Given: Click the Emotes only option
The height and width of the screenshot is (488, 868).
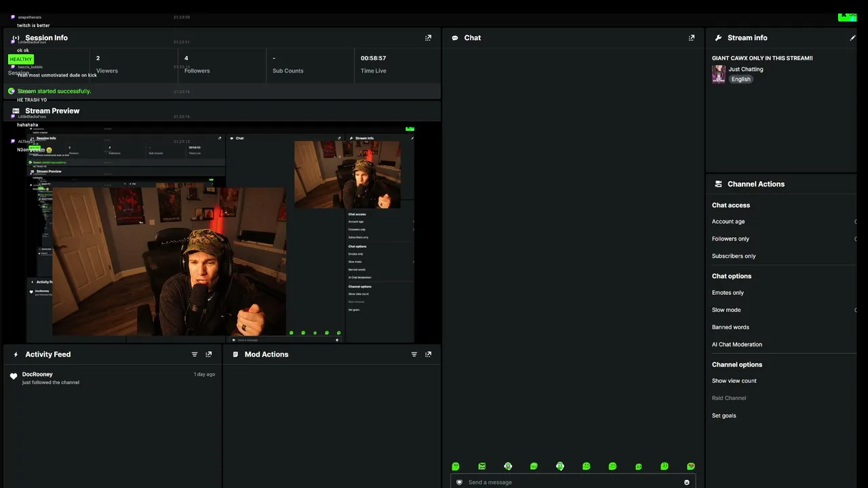Looking at the screenshot, I should [728, 293].
